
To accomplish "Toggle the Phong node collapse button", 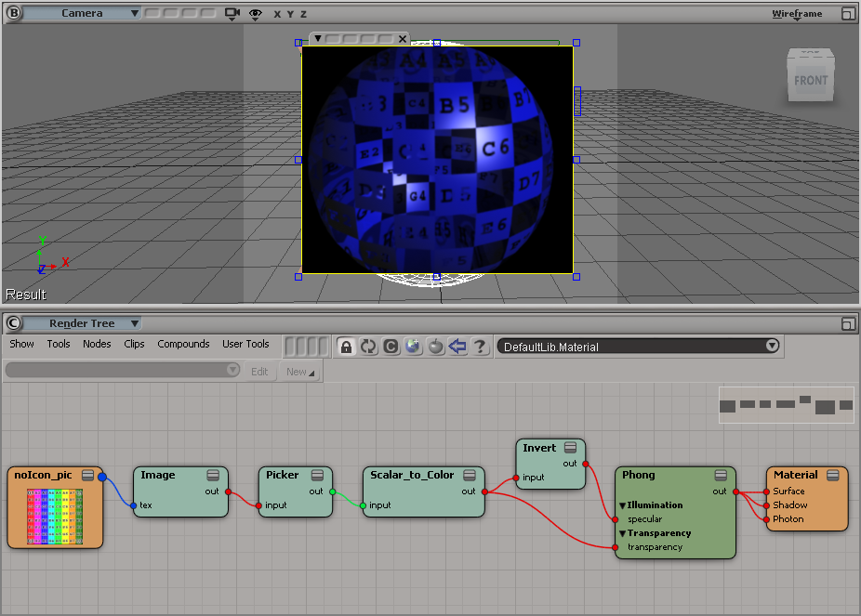I will coord(722,475).
